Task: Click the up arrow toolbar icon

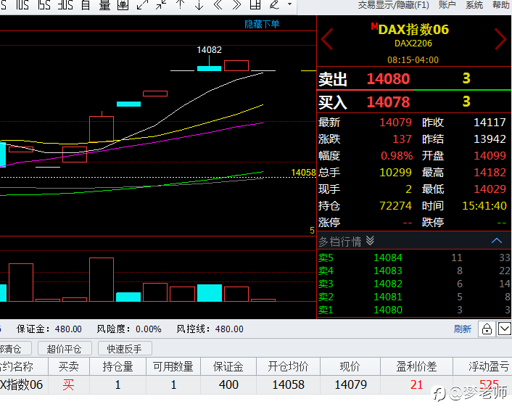Action: point(181,5)
